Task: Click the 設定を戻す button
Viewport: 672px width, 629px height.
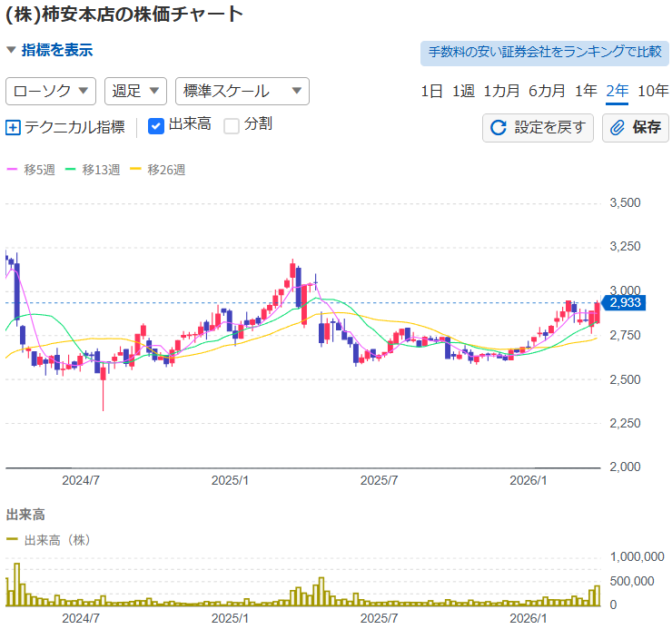Action: click(x=538, y=128)
